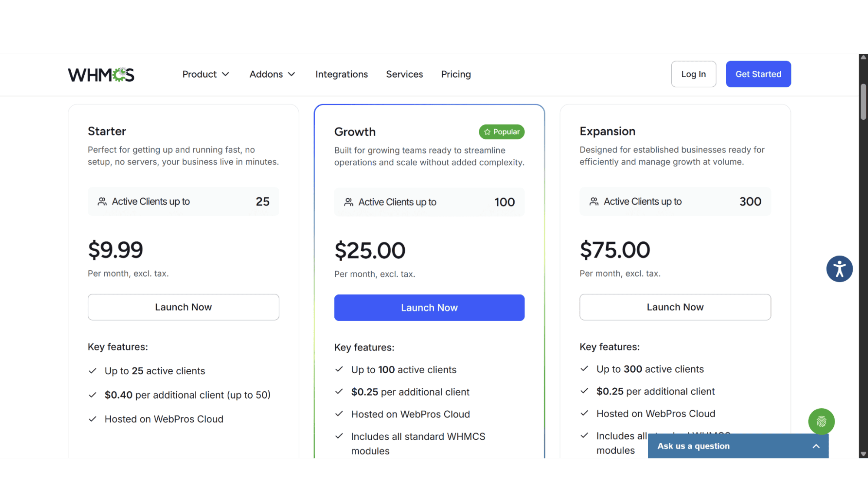
Task: Click the scrollbar's up arrow
Action: click(863, 57)
